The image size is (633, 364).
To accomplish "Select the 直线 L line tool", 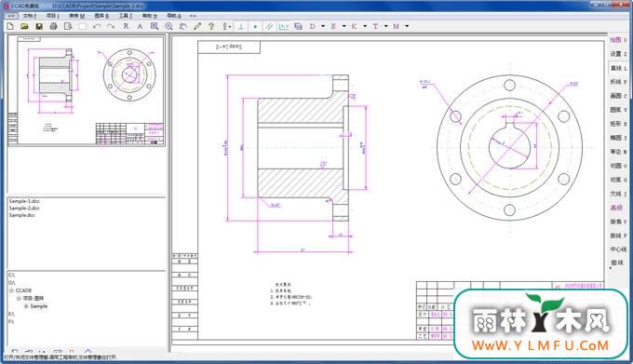I will 618,68.
